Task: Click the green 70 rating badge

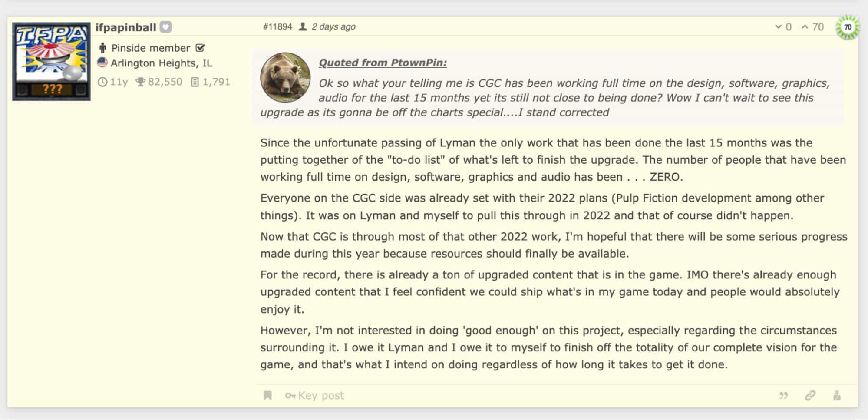Action: click(x=847, y=27)
